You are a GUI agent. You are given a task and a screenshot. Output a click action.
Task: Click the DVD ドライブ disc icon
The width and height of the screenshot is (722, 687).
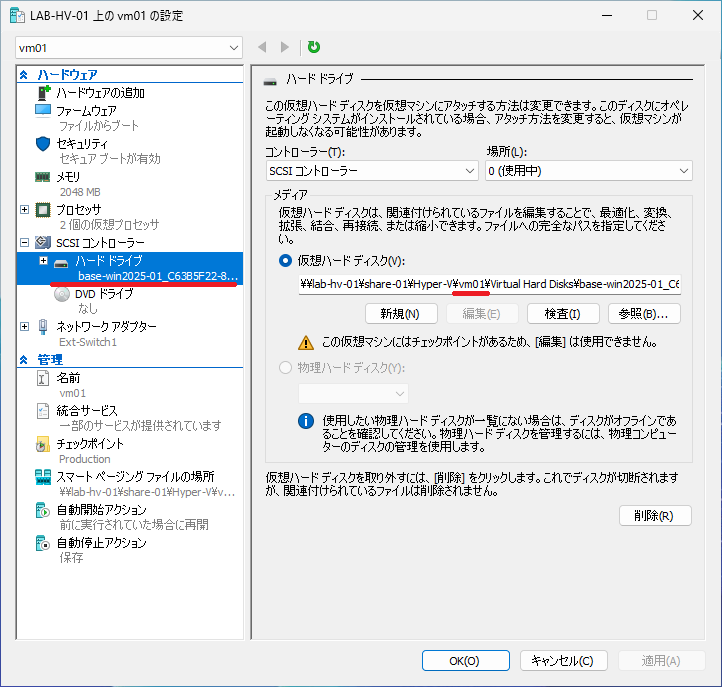(62, 294)
